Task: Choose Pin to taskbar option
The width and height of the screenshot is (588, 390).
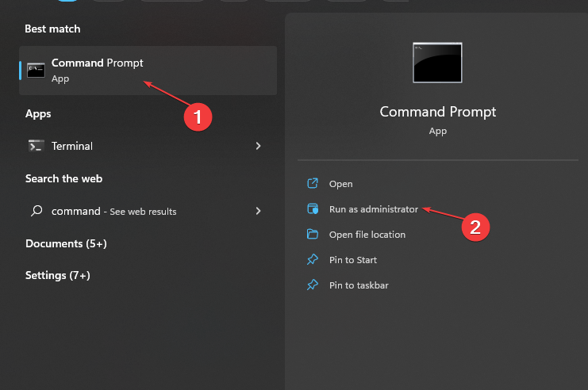Action: coord(359,285)
